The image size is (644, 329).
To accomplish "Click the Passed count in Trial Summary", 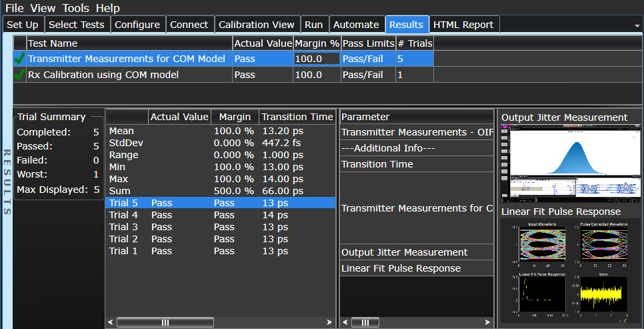I will [x=96, y=146].
